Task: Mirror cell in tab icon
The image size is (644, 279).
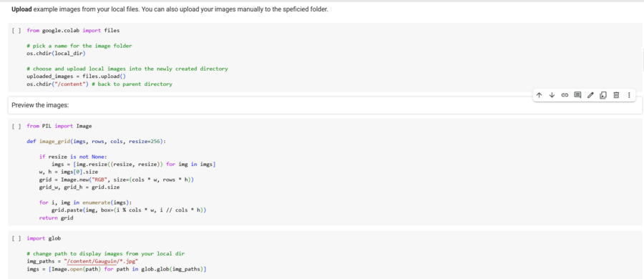Action: 603,95
